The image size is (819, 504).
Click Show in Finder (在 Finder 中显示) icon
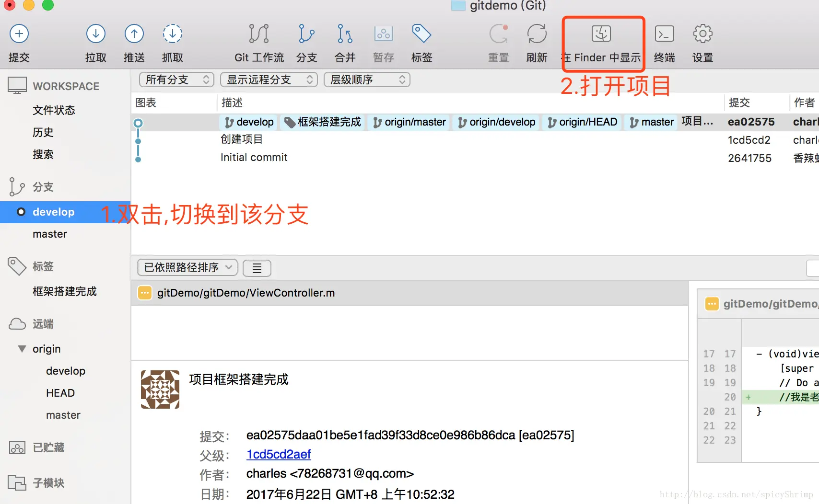pyautogui.click(x=601, y=34)
